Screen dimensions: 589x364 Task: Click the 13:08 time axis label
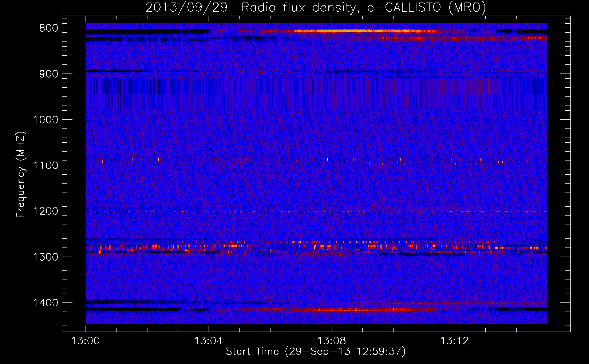coord(332,341)
